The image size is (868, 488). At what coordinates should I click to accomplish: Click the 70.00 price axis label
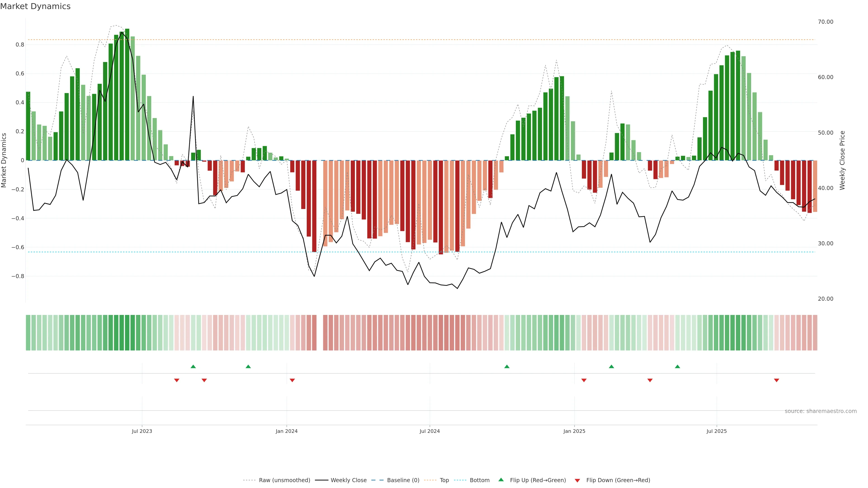click(x=826, y=22)
